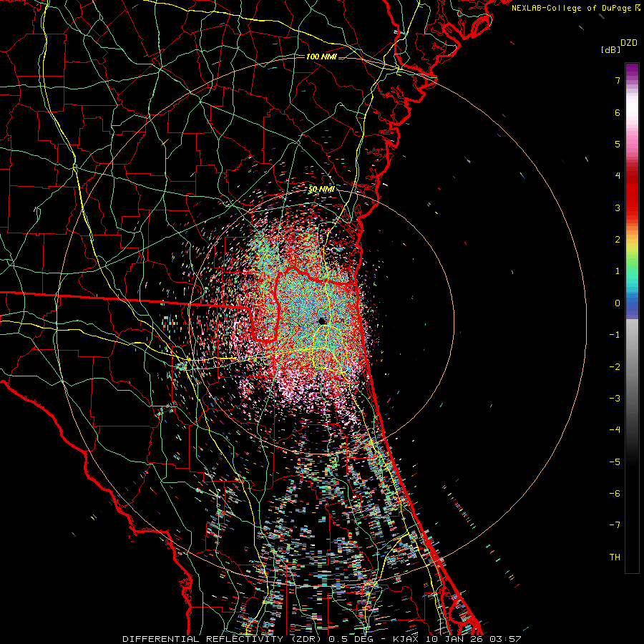
Task: Click the positive 1 scale value
Action: point(618,271)
